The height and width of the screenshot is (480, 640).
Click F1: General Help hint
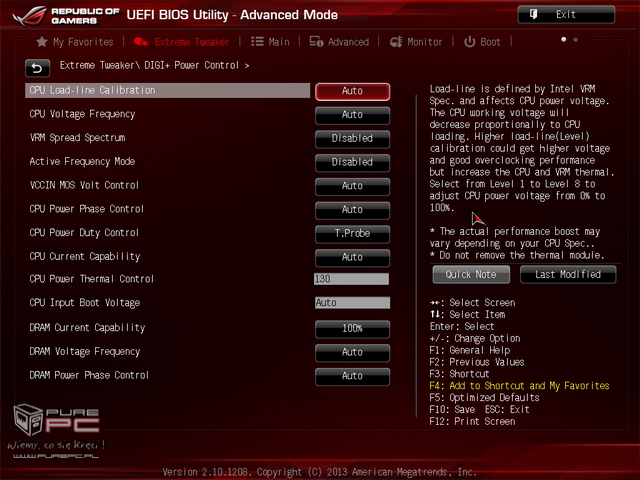tap(469, 350)
